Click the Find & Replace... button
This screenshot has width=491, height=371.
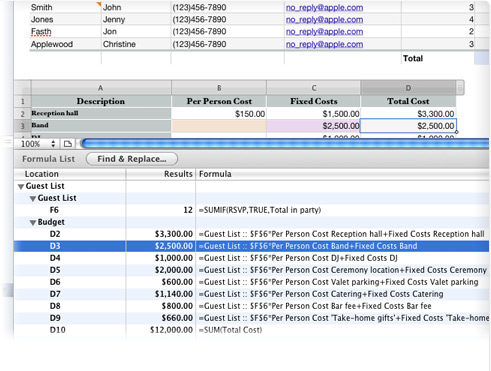132,159
